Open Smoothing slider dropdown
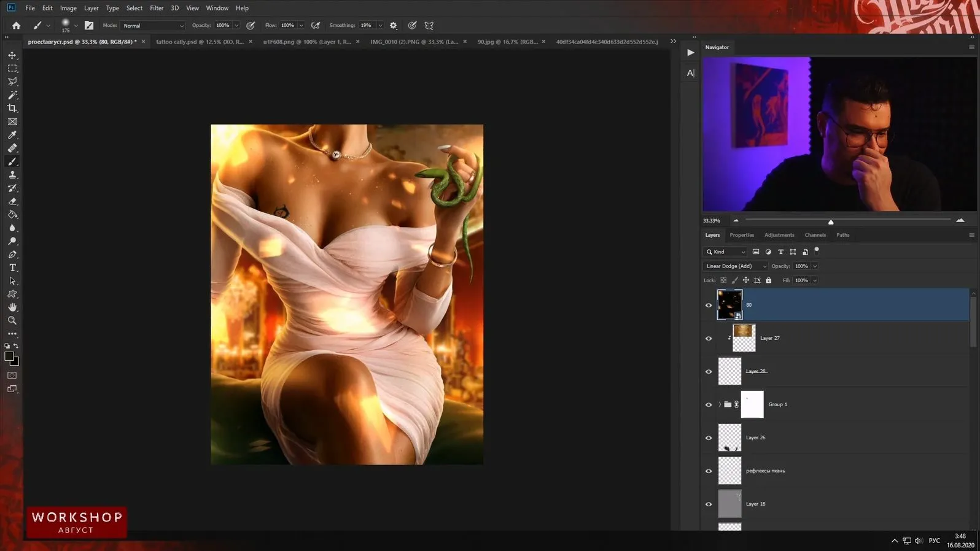The image size is (980, 551). [x=381, y=26]
